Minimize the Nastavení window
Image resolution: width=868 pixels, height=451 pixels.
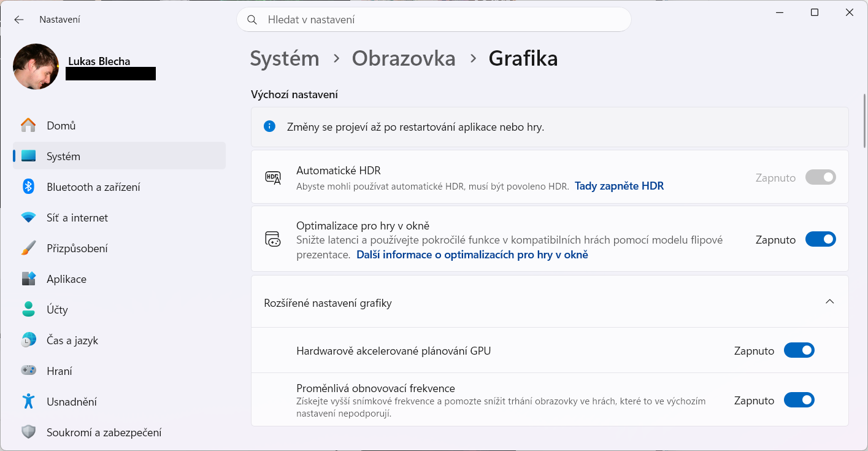[780, 12]
